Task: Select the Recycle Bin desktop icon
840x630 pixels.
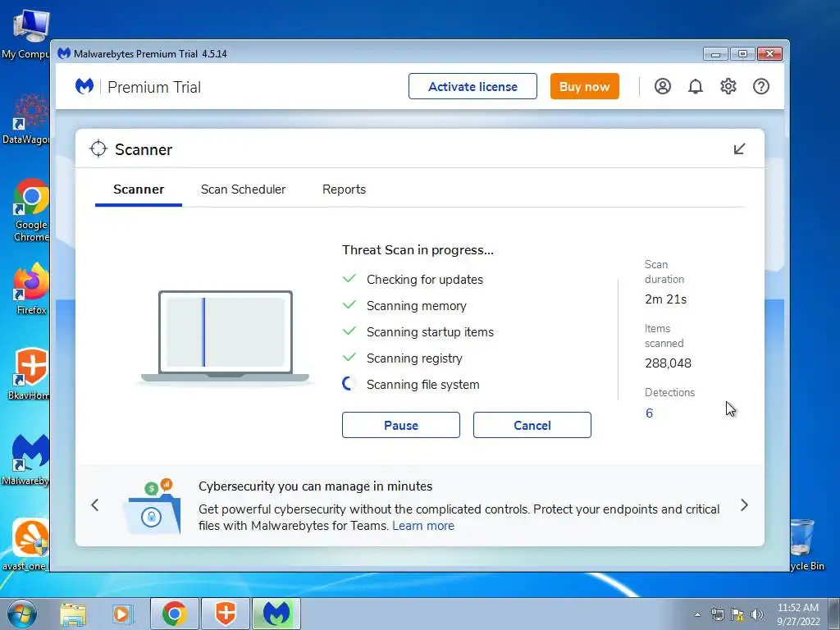Action: tap(807, 545)
